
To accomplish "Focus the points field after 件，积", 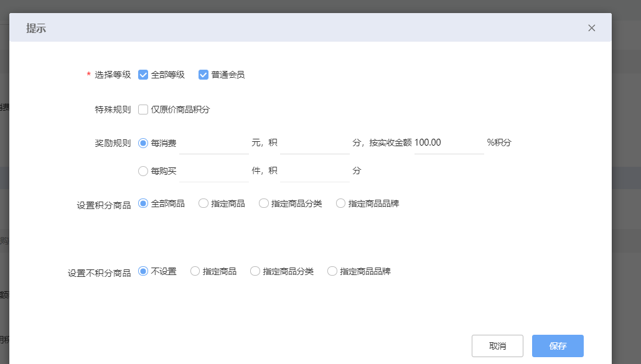I will (x=315, y=170).
